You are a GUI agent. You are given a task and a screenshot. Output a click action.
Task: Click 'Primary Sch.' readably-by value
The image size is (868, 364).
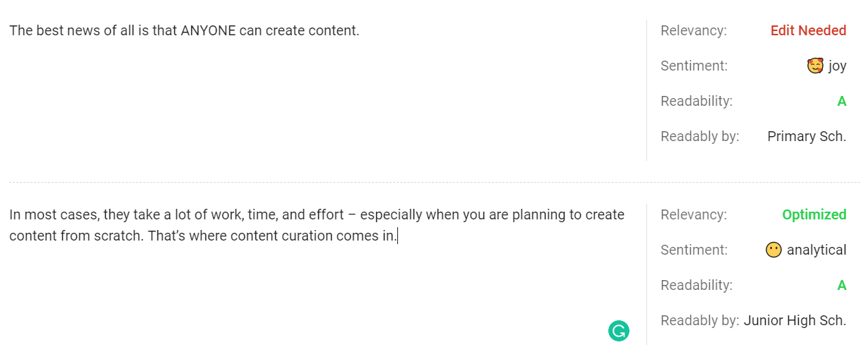pos(807,137)
